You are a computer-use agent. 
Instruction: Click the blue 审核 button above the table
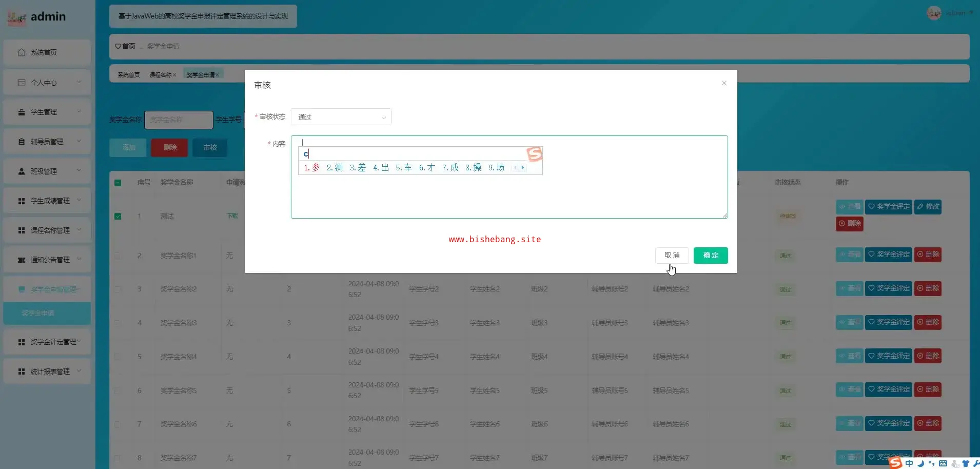(x=210, y=148)
